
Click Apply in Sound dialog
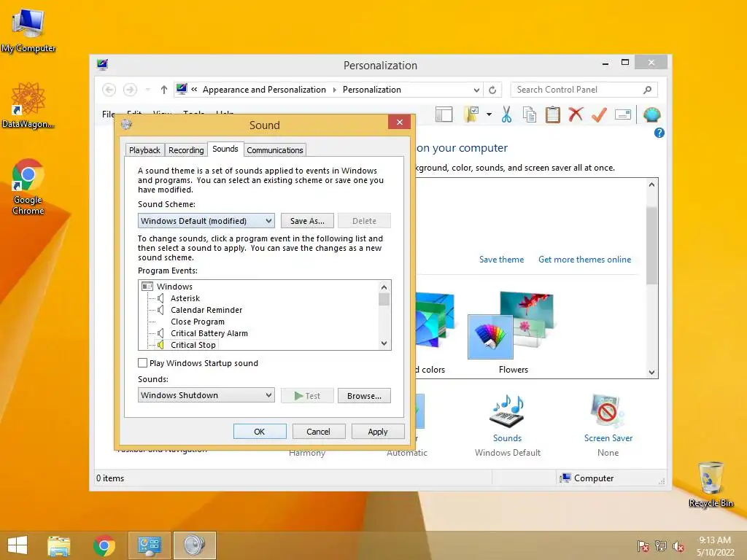pyautogui.click(x=378, y=432)
